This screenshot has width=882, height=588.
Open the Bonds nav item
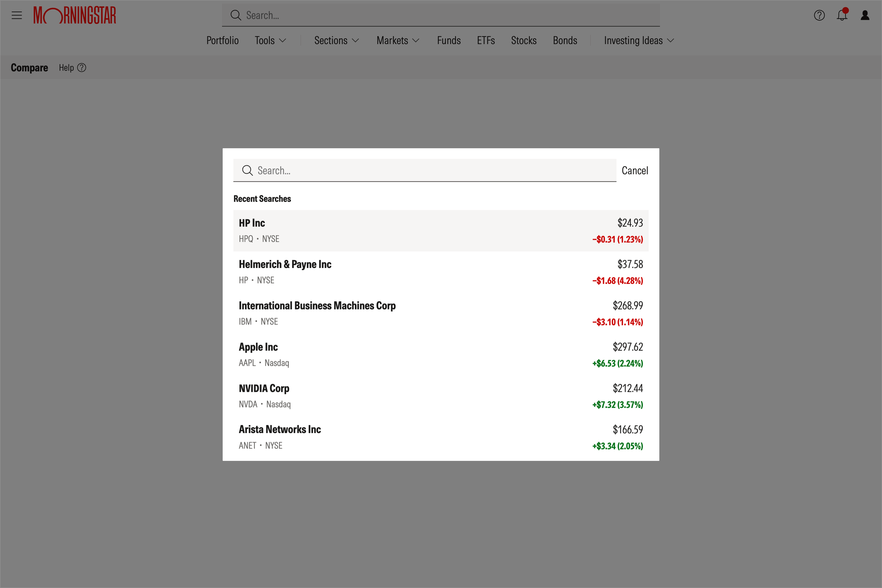[x=565, y=40]
